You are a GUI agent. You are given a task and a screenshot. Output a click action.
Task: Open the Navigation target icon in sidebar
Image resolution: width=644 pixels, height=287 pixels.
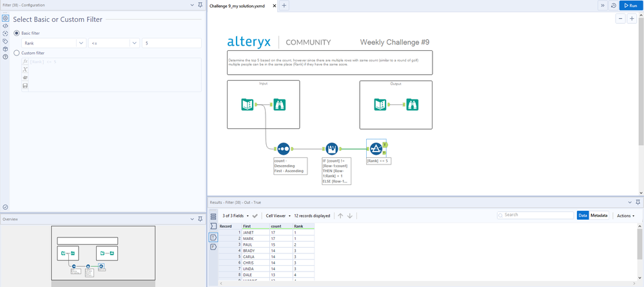(5, 34)
